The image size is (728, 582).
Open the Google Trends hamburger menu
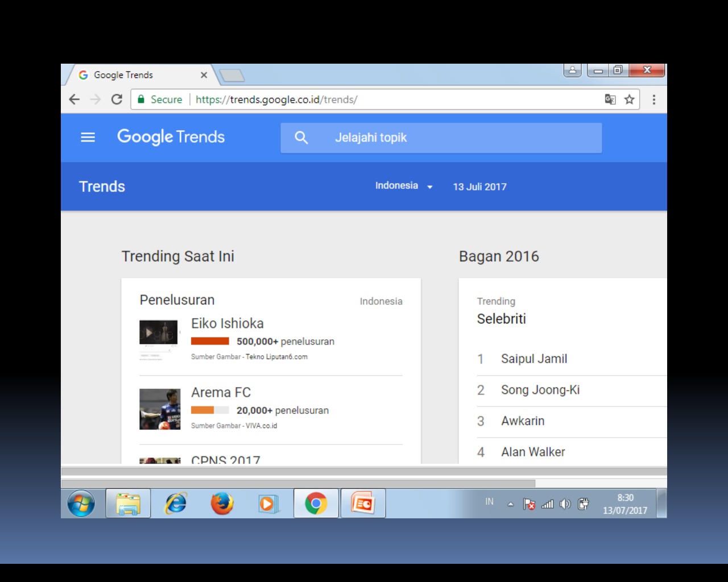(x=88, y=137)
